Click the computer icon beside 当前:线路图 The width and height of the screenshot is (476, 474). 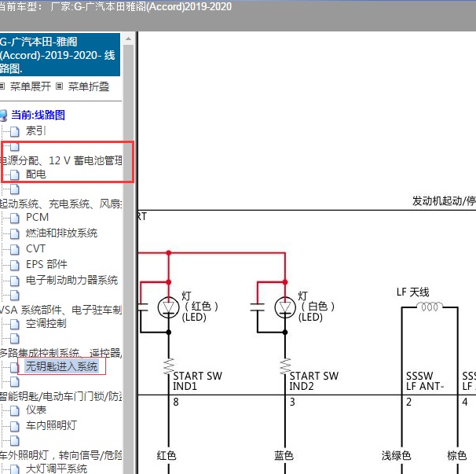[x=3, y=116]
